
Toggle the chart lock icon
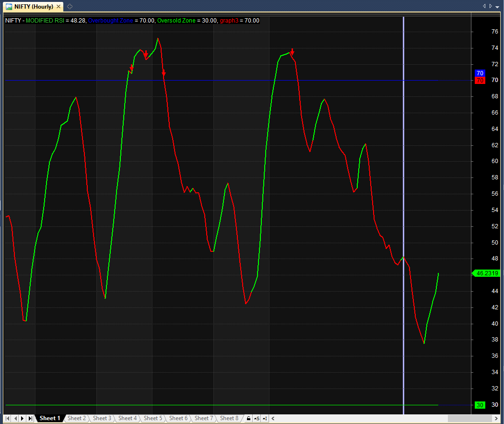point(248,418)
